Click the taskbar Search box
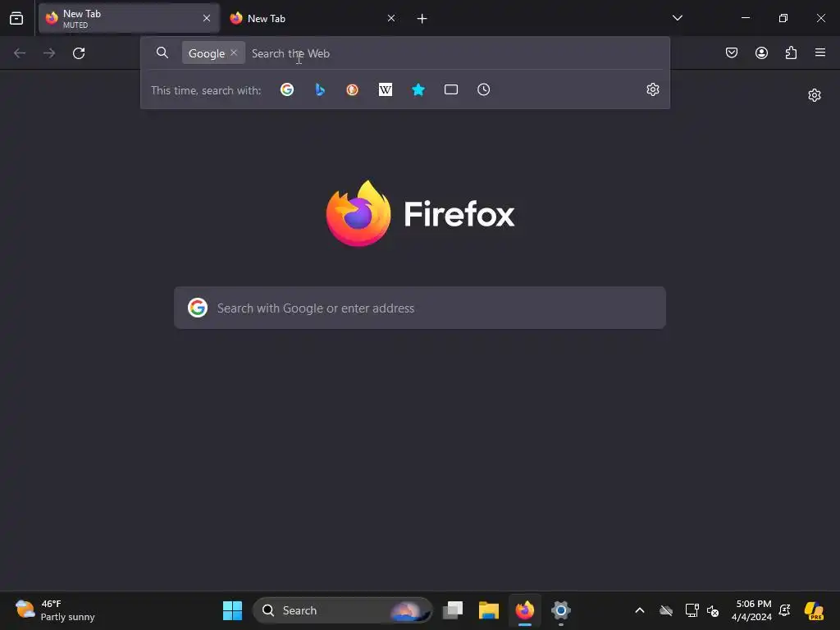This screenshot has height=630, width=840. (342, 610)
